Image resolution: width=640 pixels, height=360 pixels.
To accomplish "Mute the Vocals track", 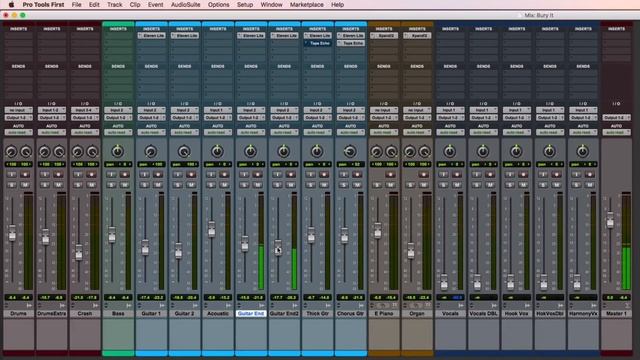I will coord(457,185).
